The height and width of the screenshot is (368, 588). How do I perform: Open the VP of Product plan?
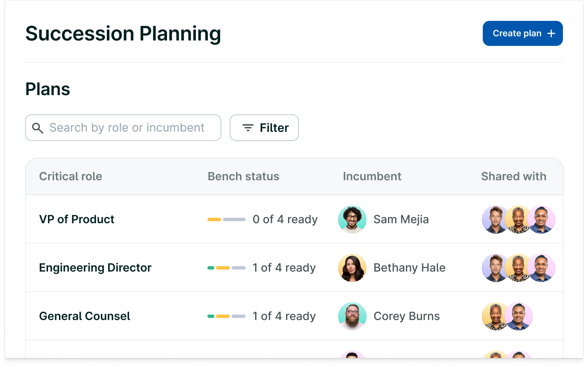click(x=77, y=219)
